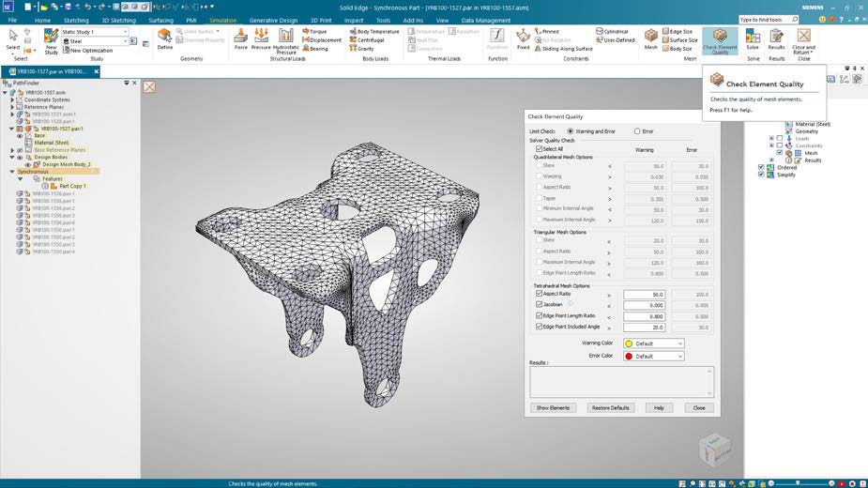Screen dimensions: 868x488
Task: Expand the Coordinate Systems tree node
Action: (12, 99)
